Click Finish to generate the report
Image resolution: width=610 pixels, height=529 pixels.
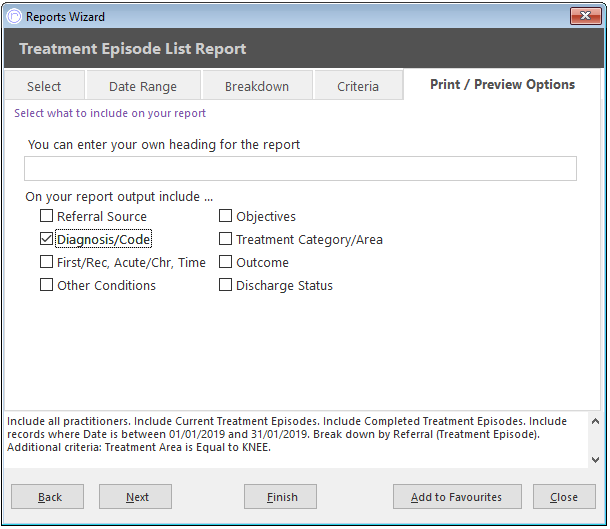point(280,497)
